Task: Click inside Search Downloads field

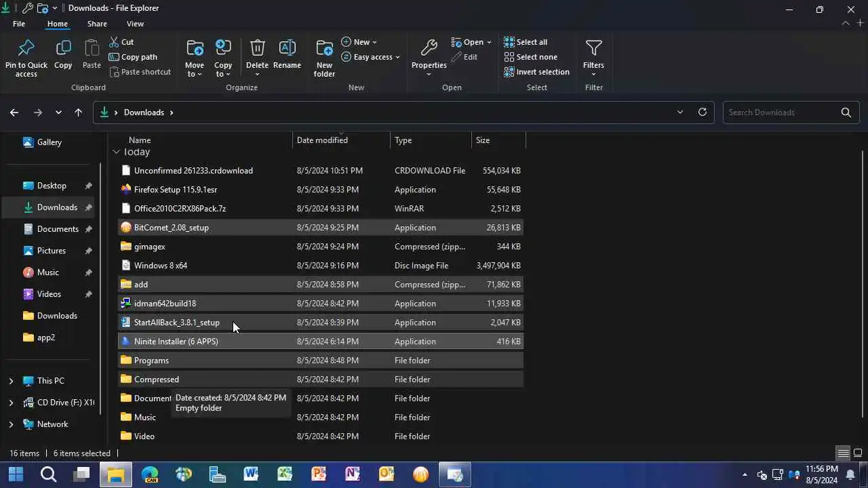Action: point(780,113)
